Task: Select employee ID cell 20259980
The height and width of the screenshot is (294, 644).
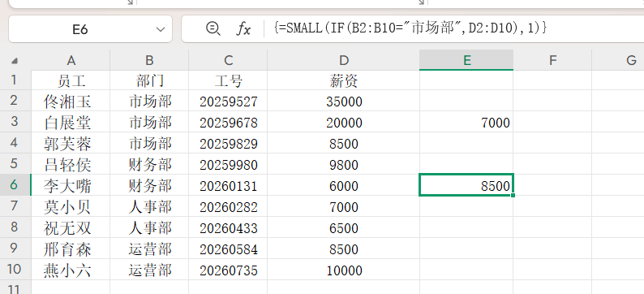Action: [228, 164]
